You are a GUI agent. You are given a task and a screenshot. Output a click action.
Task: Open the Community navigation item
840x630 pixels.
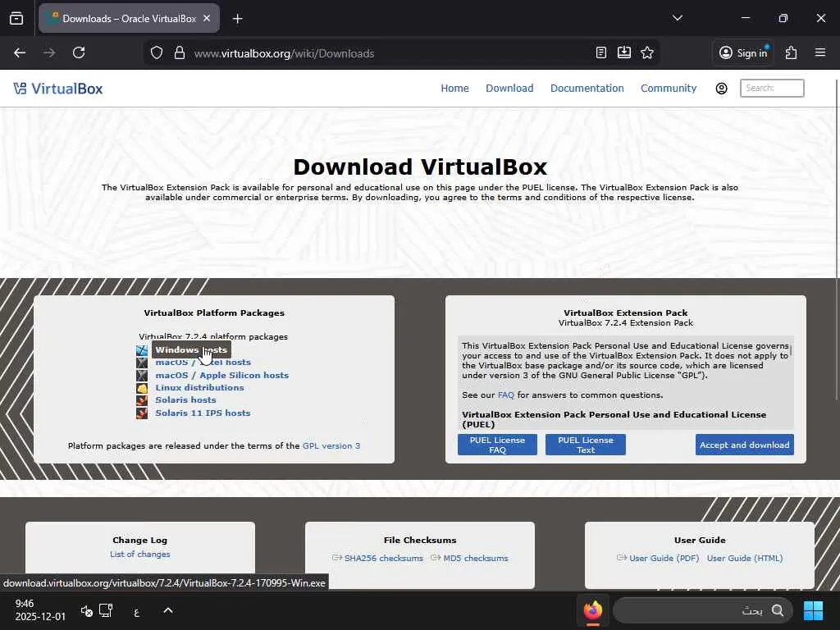[x=669, y=89]
